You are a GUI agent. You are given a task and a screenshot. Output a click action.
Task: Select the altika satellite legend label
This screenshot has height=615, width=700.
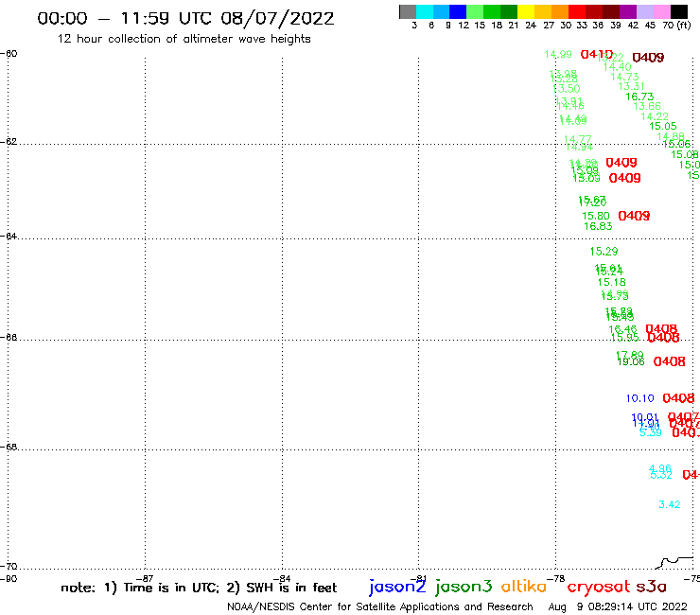[x=524, y=587]
